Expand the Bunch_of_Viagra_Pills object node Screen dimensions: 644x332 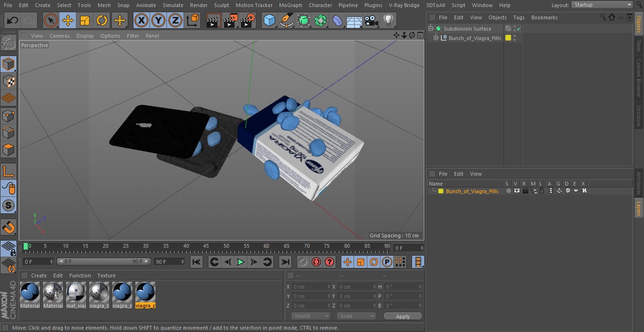click(436, 38)
